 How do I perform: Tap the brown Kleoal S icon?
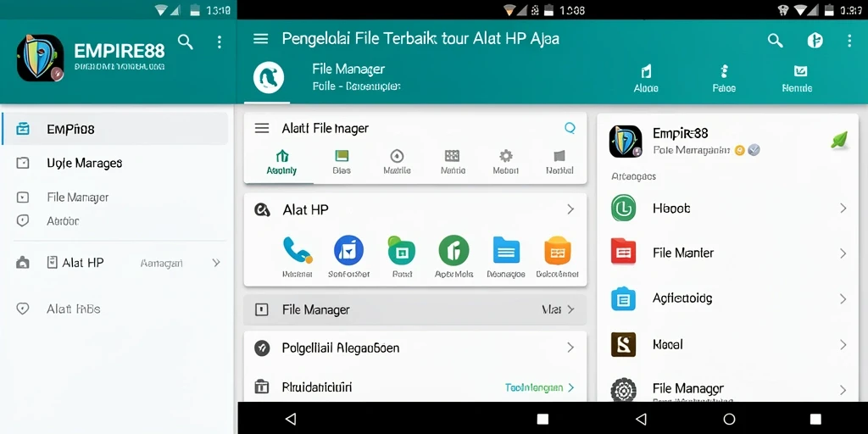click(623, 344)
